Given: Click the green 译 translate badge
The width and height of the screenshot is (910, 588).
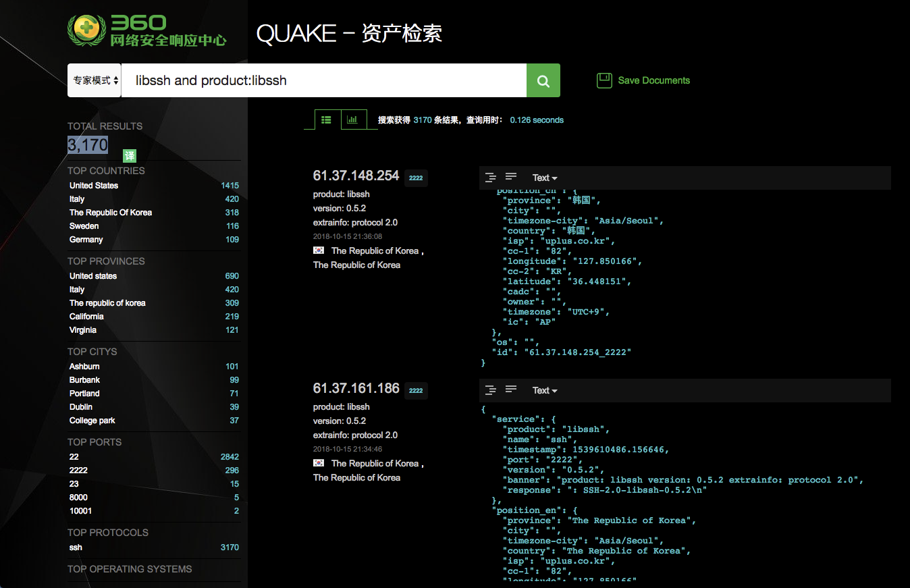Looking at the screenshot, I should click(x=130, y=156).
